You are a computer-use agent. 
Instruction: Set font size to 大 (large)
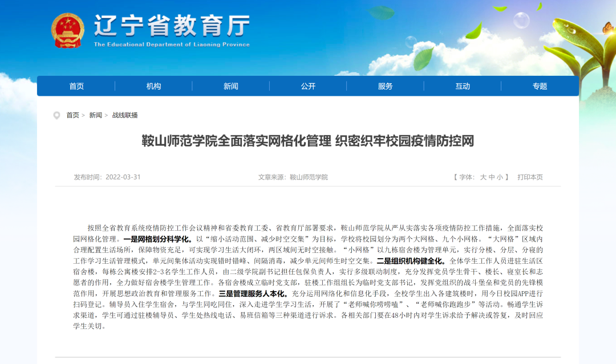[x=483, y=177]
